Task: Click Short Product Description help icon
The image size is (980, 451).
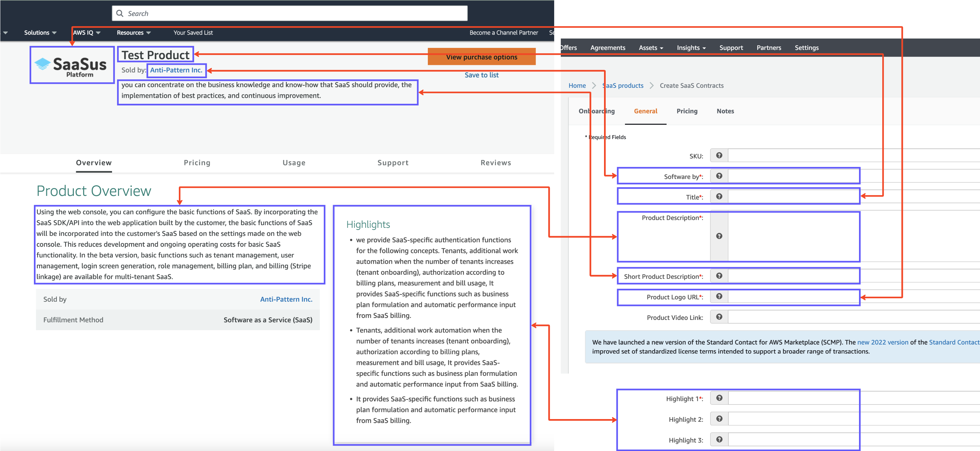Action: click(719, 276)
